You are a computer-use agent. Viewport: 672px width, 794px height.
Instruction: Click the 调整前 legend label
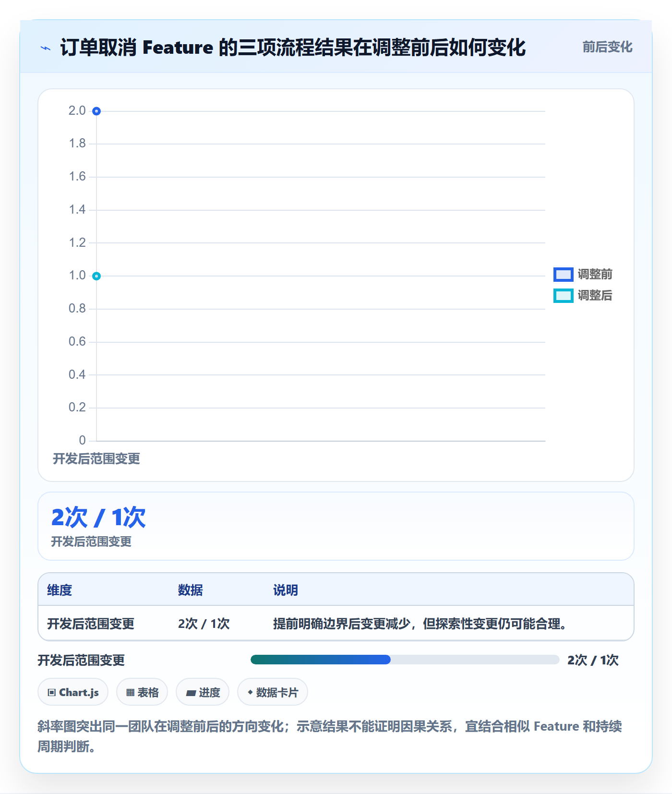(x=595, y=275)
